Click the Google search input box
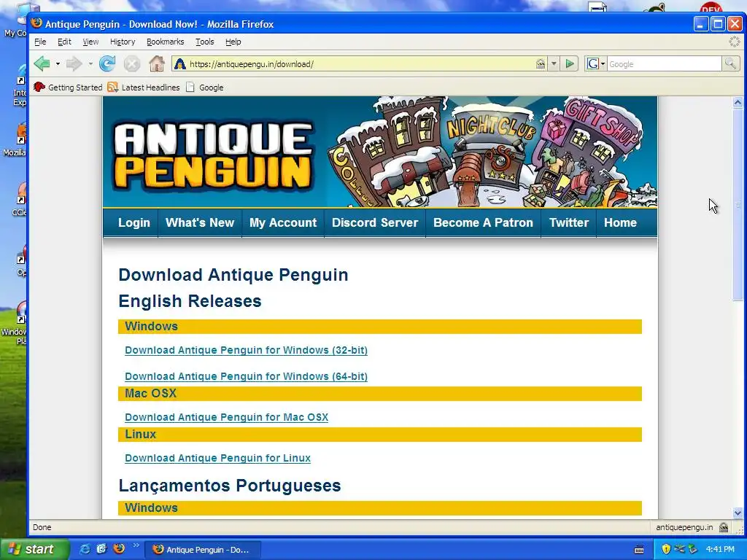This screenshot has height=560, width=747. tap(664, 64)
